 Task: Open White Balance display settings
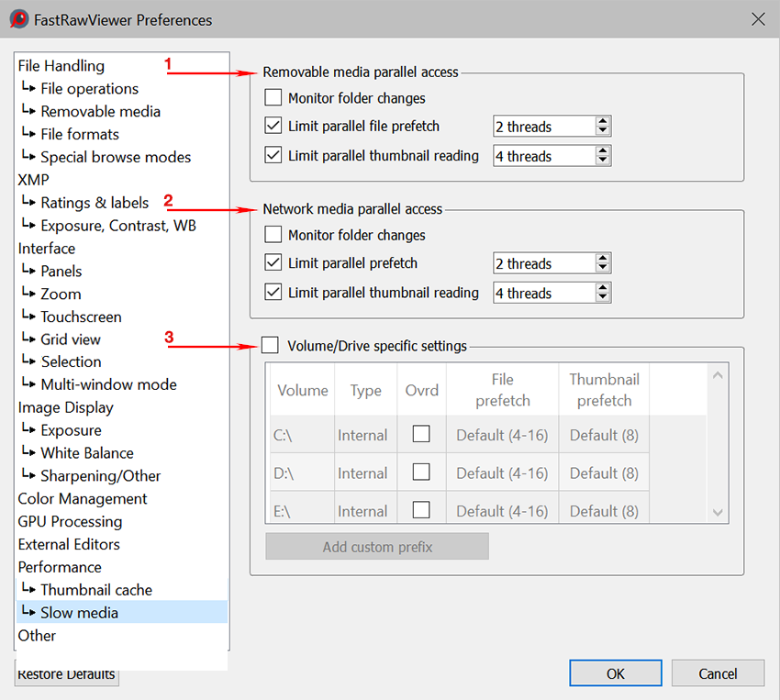[x=87, y=453]
